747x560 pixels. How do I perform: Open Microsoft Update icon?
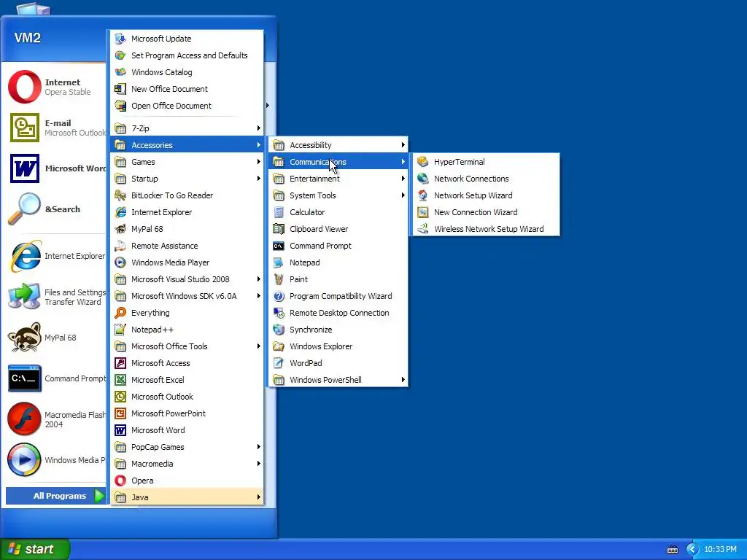[120, 39]
